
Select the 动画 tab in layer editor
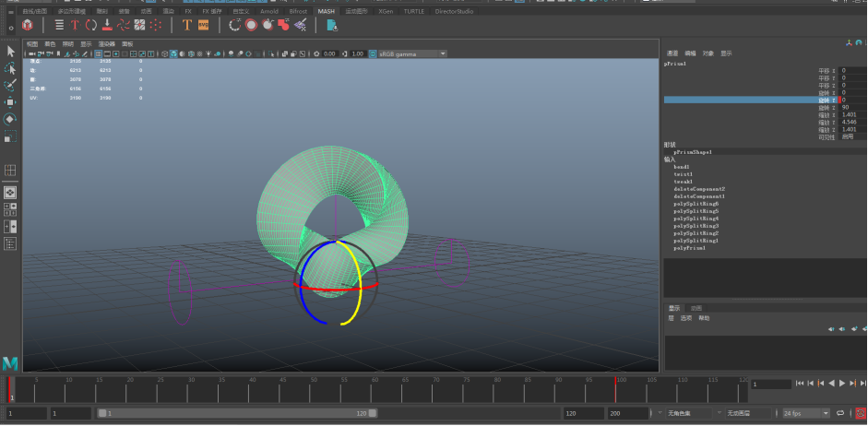pyautogui.click(x=696, y=308)
